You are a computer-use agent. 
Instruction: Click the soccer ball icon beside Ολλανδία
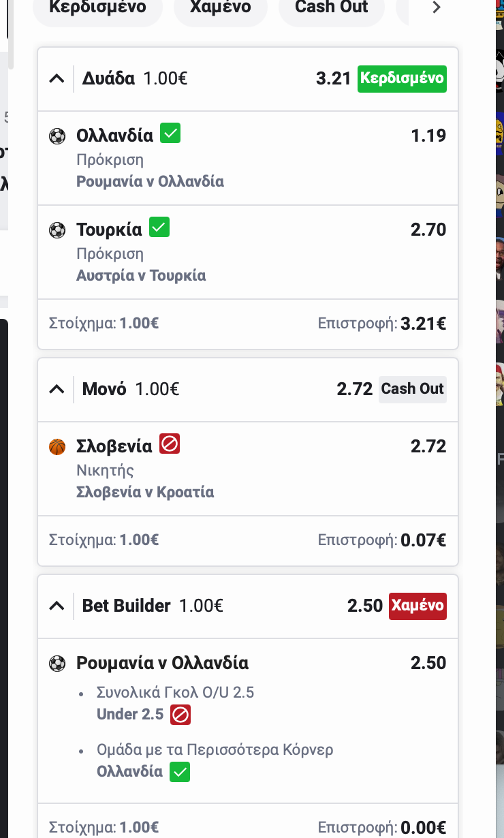(x=57, y=136)
